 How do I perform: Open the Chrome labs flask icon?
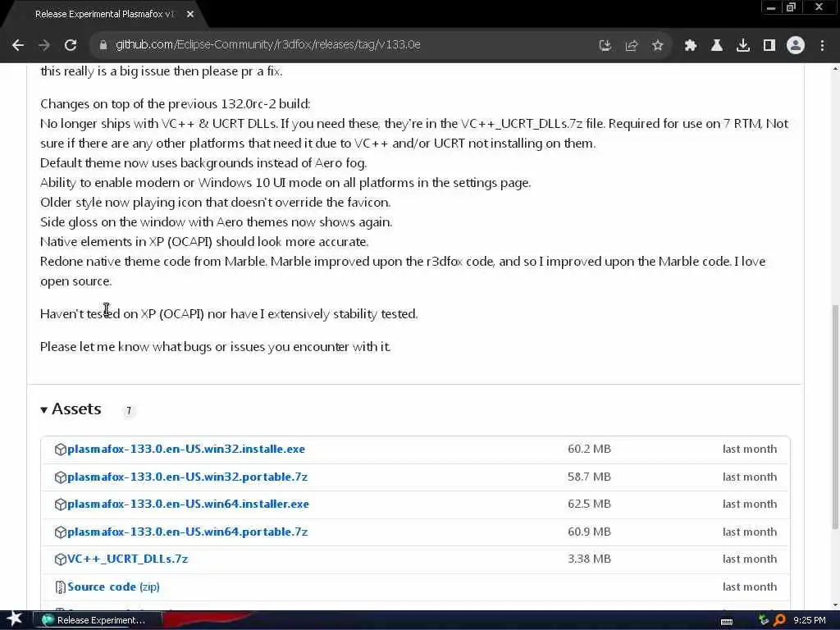click(x=717, y=46)
